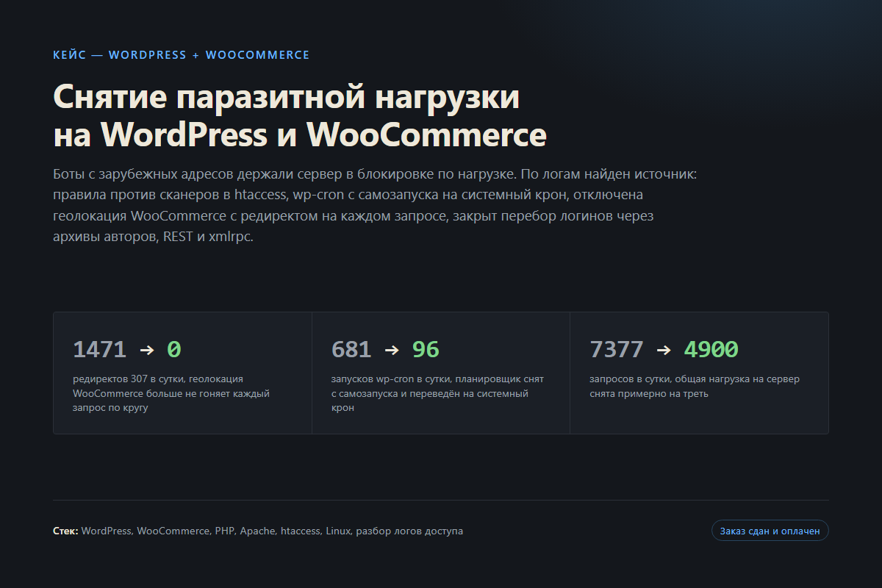Click the '1471' value
The image size is (882, 588).
(x=100, y=349)
